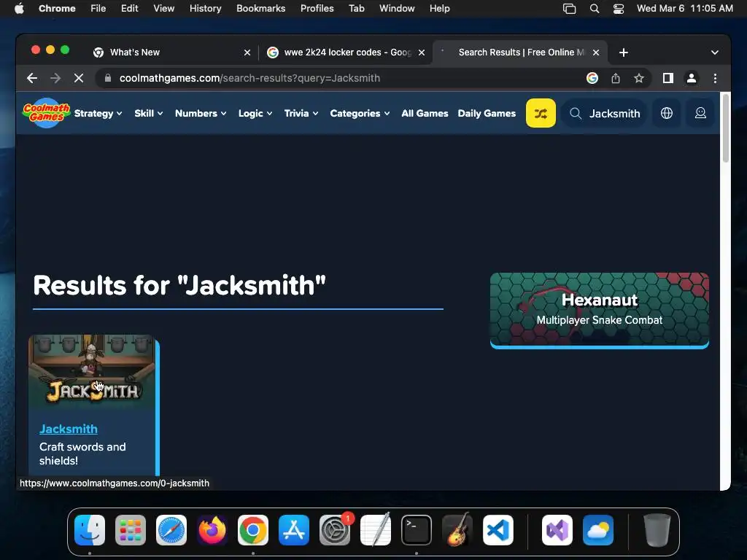Open the Apple menu

pos(19,9)
